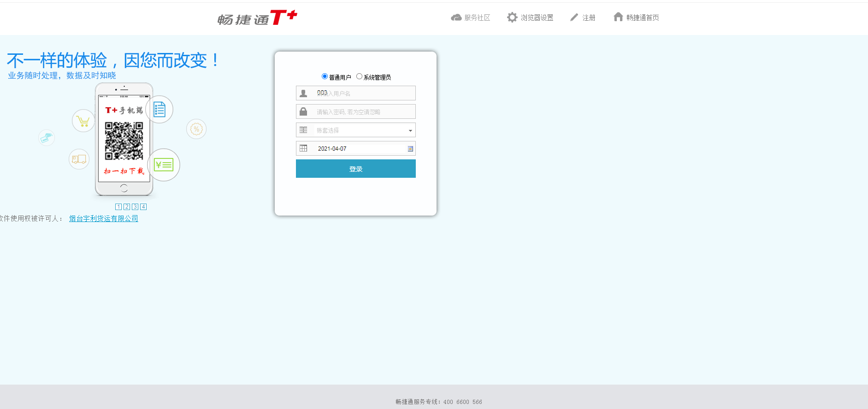Click the yen payment bubble icon

point(164,164)
